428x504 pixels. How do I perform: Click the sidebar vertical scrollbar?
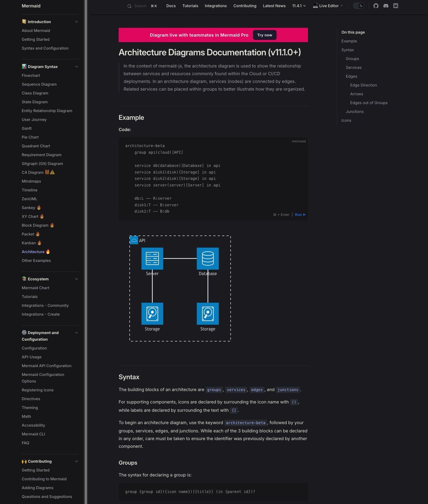86,252
